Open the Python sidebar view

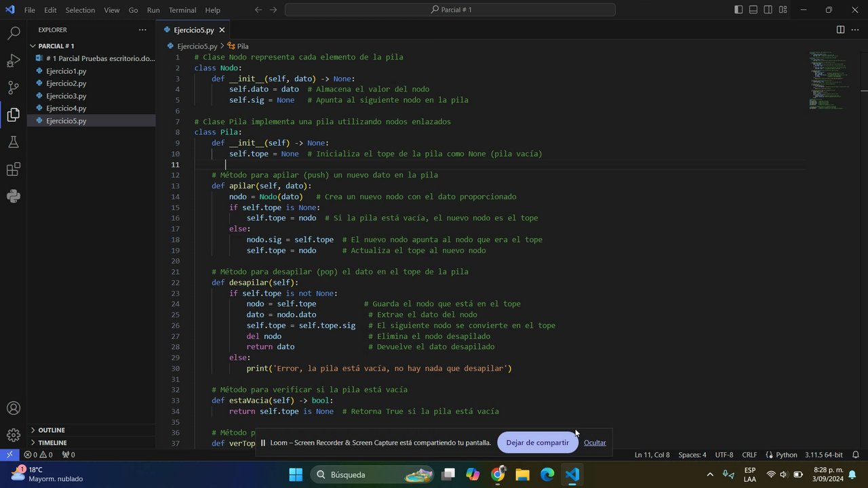pyautogui.click(x=13, y=196)
